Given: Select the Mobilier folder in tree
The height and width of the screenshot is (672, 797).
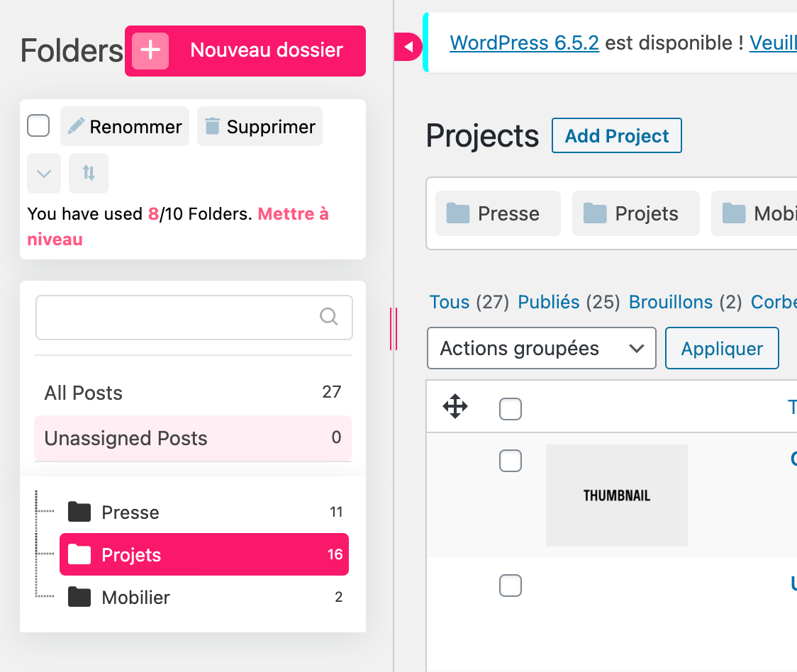Looking at the screenshot, I should 135,598.
